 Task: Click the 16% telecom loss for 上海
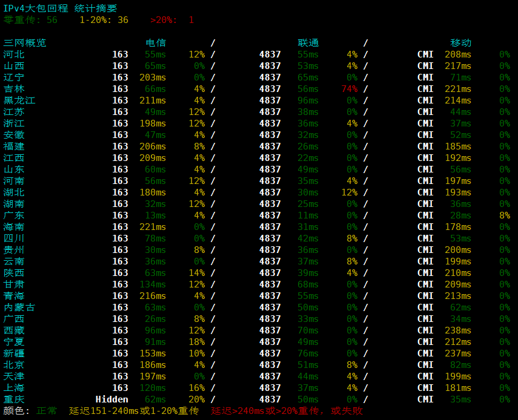197,388
